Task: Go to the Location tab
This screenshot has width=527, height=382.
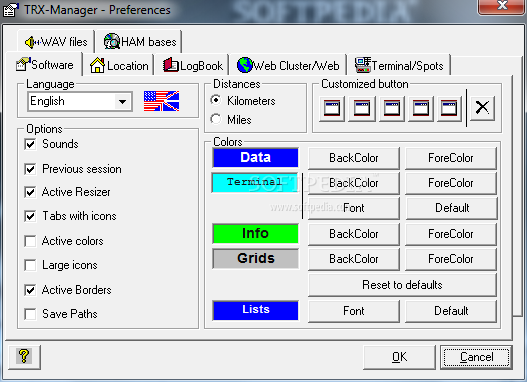Action: (119, 66)
